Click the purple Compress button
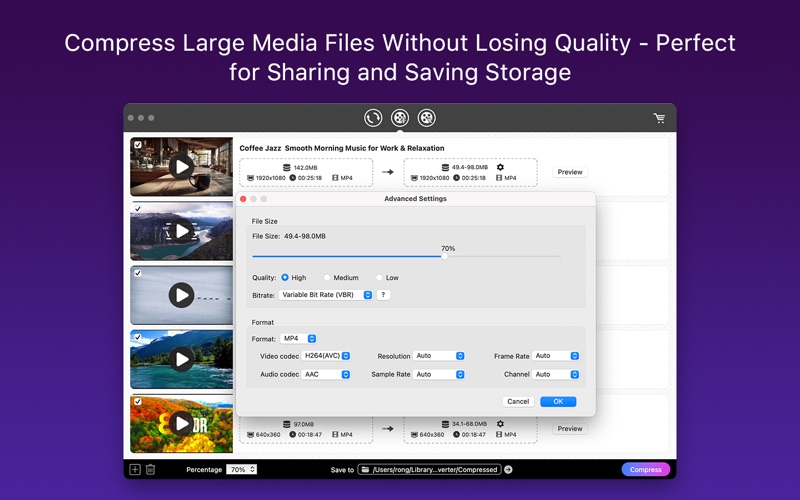800x500 pixels. (x=645, y=469)
